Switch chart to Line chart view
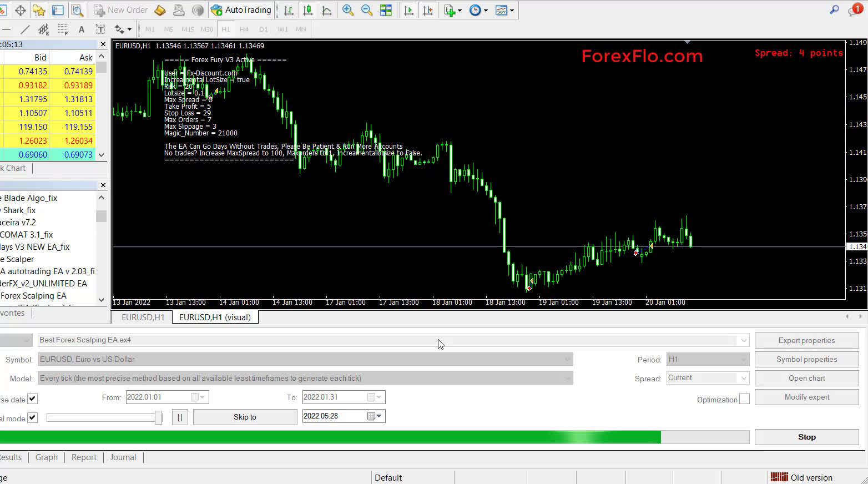Screen dimensions: 868x484 [327, 10]
